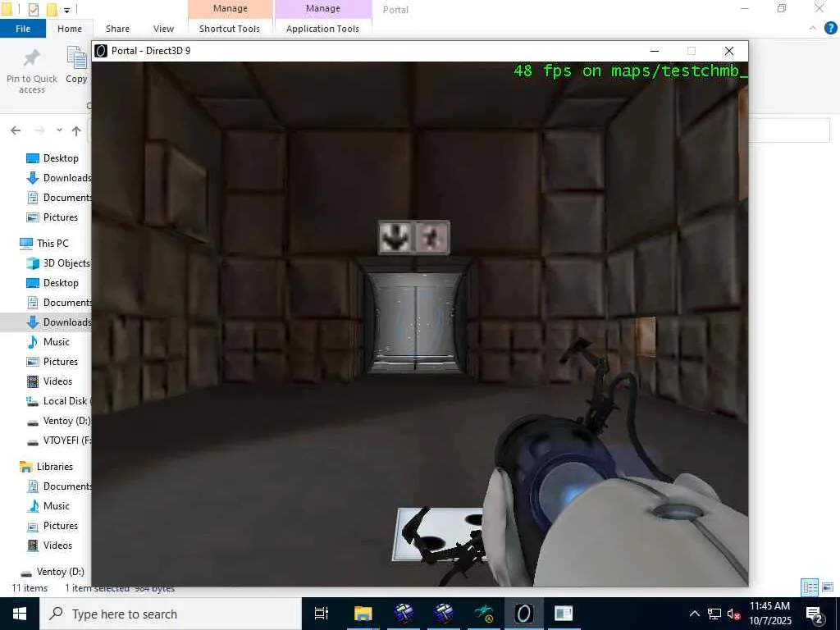Collapse the ribbon with the chevron
Screen dimensions: 840x630
click(813, 29)
